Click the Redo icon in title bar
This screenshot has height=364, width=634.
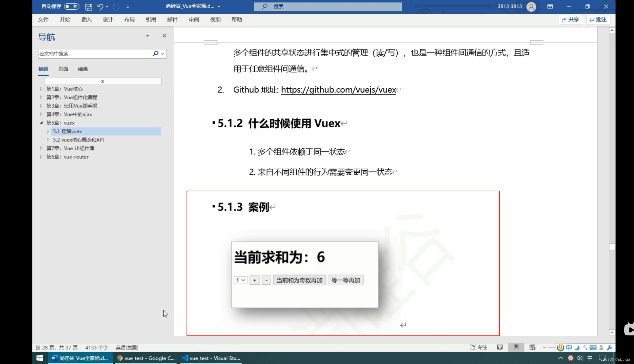click(116, 7)
